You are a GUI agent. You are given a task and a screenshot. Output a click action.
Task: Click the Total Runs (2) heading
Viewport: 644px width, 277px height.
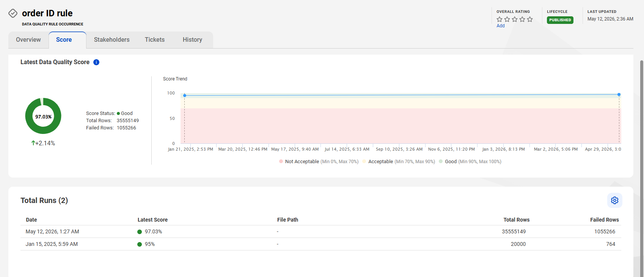[x=44, y=200]
